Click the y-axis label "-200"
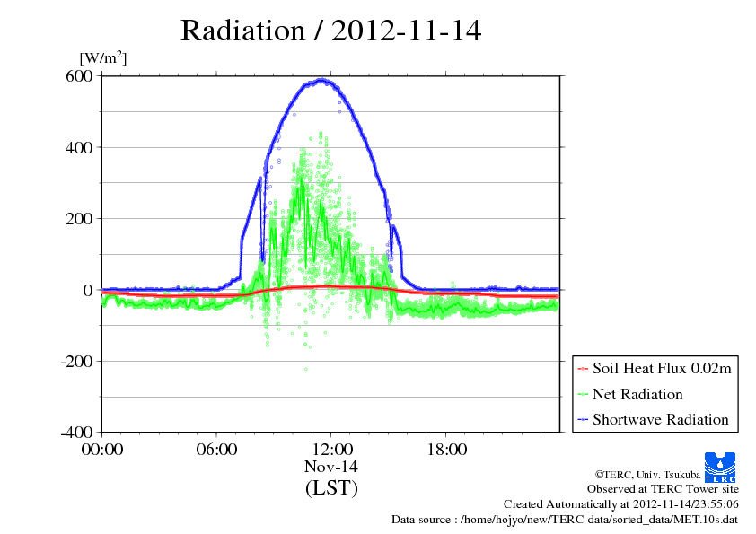Image resolution: width=756 pixels, height=534 pixels. (x=76, y=361)
